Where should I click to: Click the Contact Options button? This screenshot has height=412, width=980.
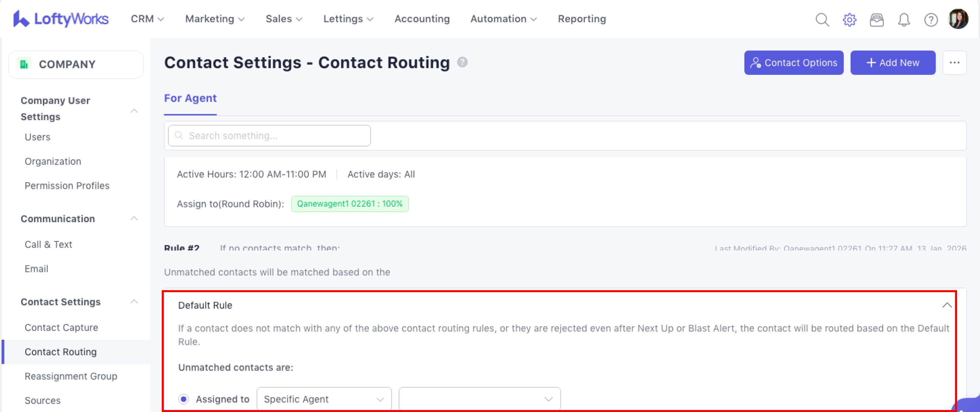pyautogui.click(x=793, y=63)
